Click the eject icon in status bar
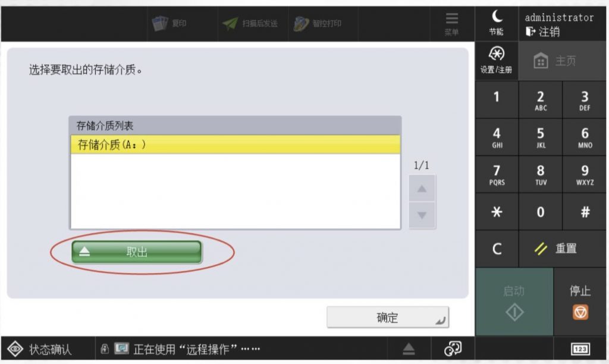 pos(409,349)
